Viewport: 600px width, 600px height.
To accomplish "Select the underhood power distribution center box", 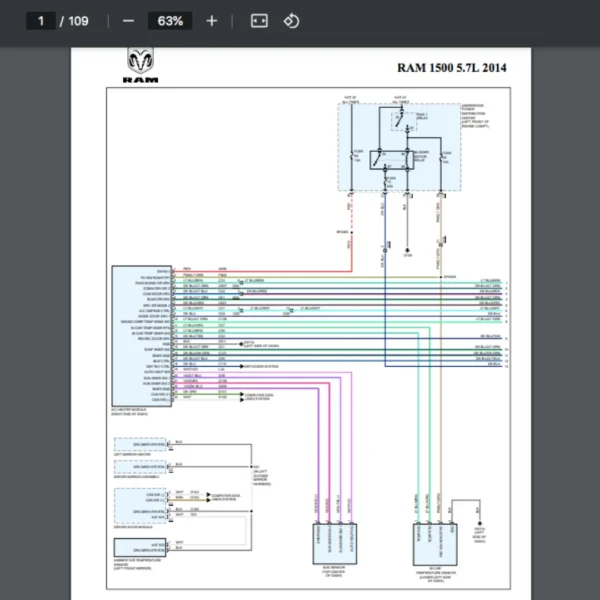I will (398, 146).
